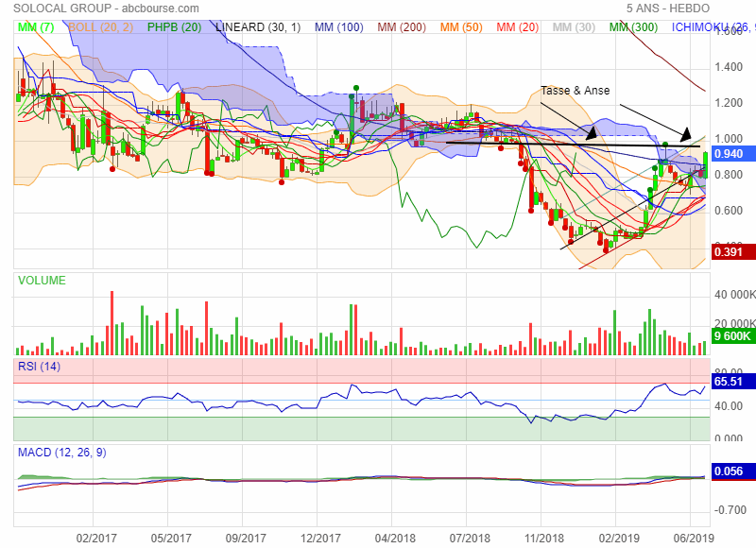Click the 07/2018 date axis label
Viewport: 756px width, 548px height.
click(x=470, y=538)
